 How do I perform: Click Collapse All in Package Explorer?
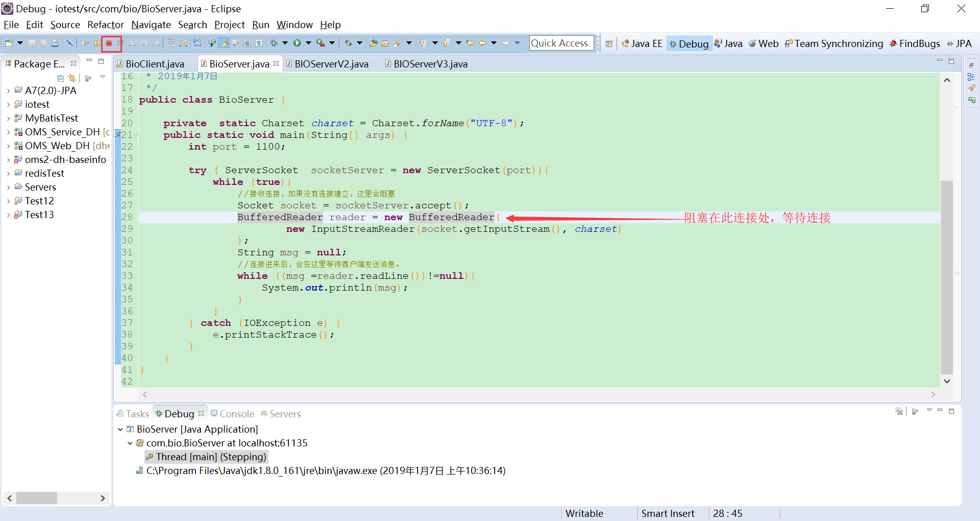point(61,78)
